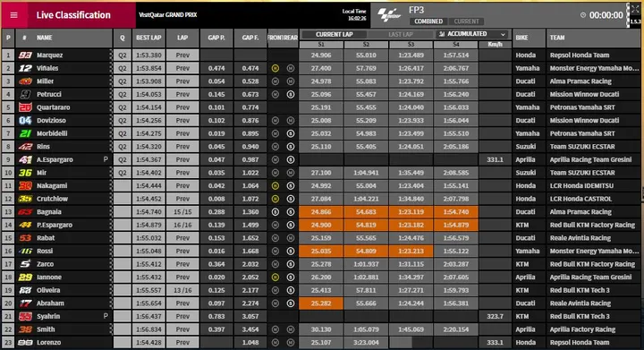Click Iannone number 29 badge
The width and height of the screenshot is (644, 350).
(25, 277)
